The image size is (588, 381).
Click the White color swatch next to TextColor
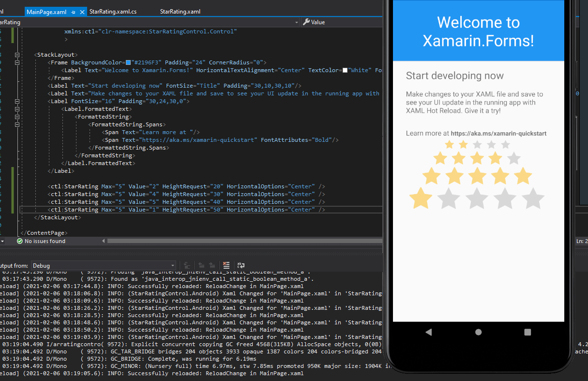coord(345,70)
